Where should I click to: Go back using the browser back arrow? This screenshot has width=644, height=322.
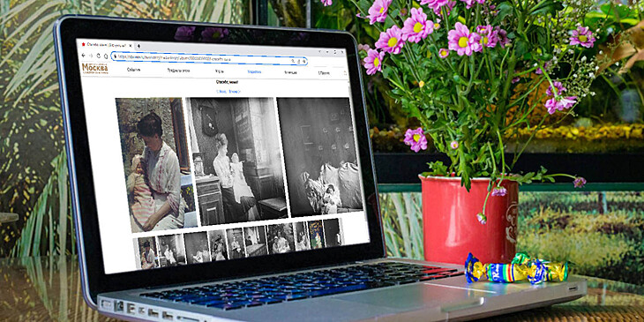click(84, 56)
